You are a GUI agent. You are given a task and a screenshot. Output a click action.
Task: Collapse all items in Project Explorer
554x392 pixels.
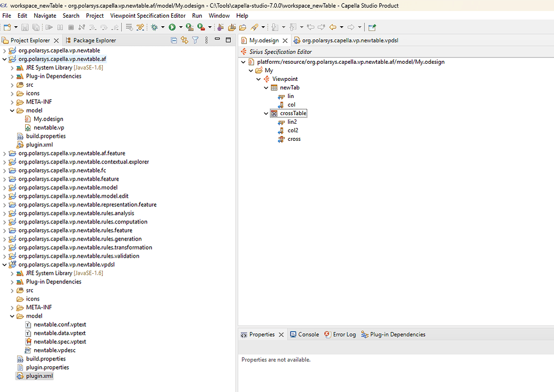(x=174, y=40)
